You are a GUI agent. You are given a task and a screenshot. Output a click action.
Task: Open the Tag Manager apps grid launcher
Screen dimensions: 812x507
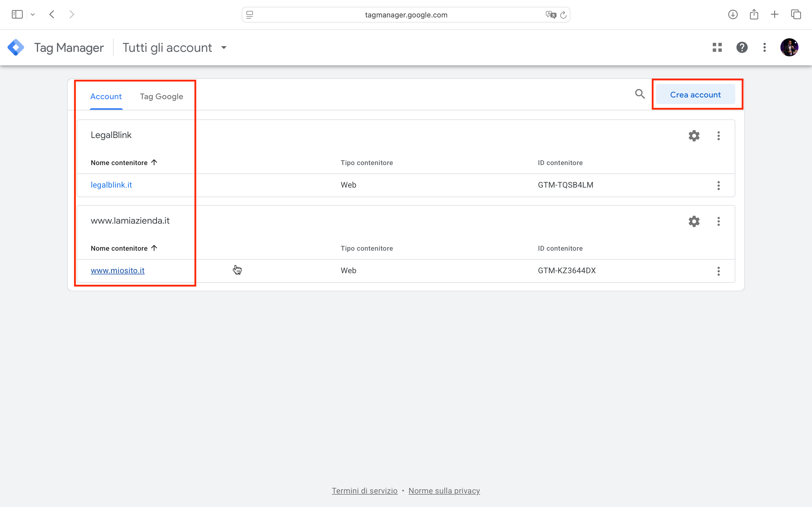[x=717, y=47]
